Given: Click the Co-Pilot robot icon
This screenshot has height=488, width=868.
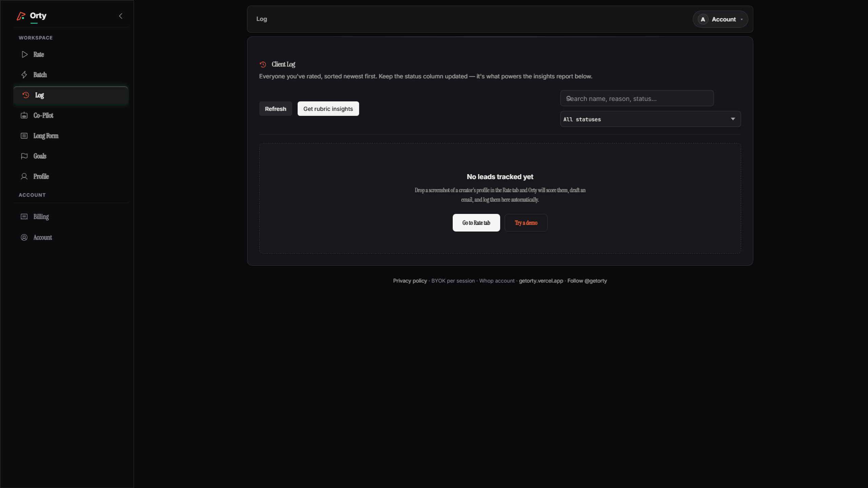Looking at the screenshot, I should coord(24,116).
